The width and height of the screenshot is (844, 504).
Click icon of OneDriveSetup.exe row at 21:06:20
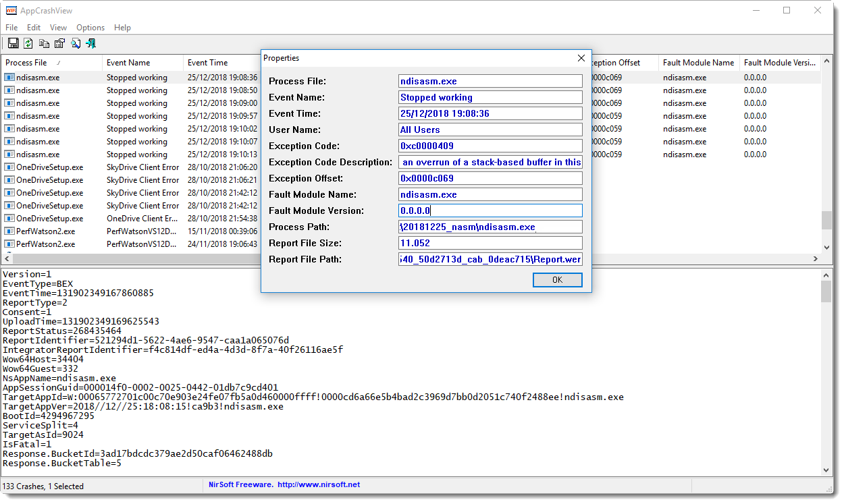[x=9, y=167]
